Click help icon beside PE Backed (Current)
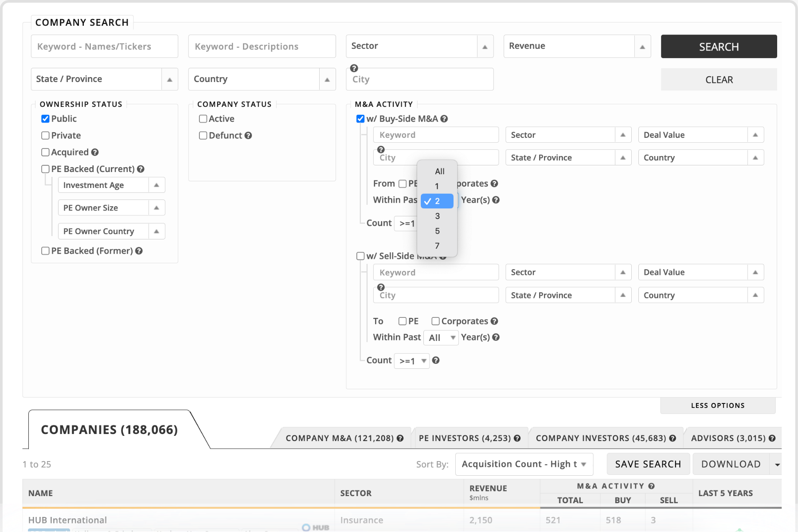798x532 pixels. [x=141, y=169]
